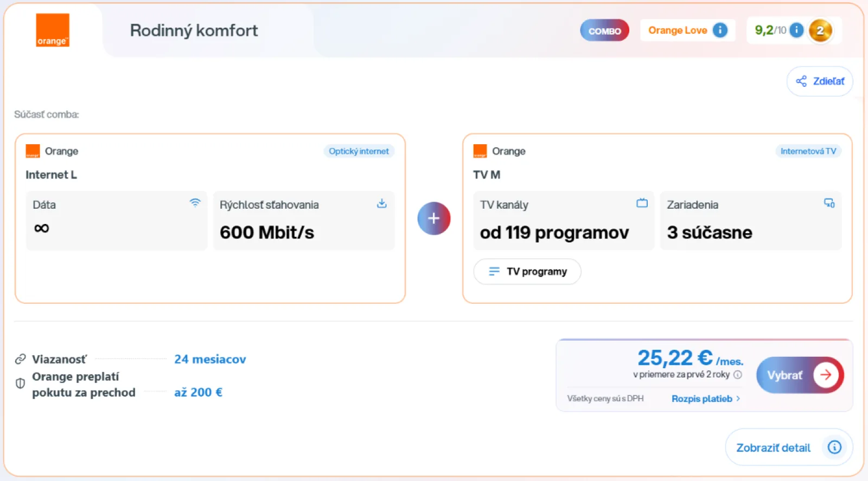Image resolution: width=868 pixels, height=481 pixels.
Task: Click the 24 mesiacov value
Action: point(210,359)
